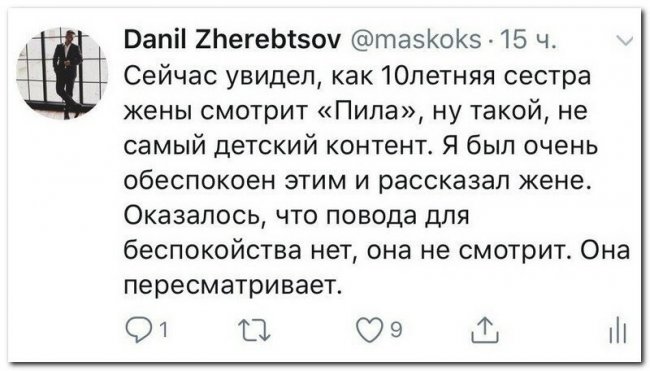Viewport: 650px width, 371px height.
Task: Open the @maskoks handle link
Action: click(416, 40)
